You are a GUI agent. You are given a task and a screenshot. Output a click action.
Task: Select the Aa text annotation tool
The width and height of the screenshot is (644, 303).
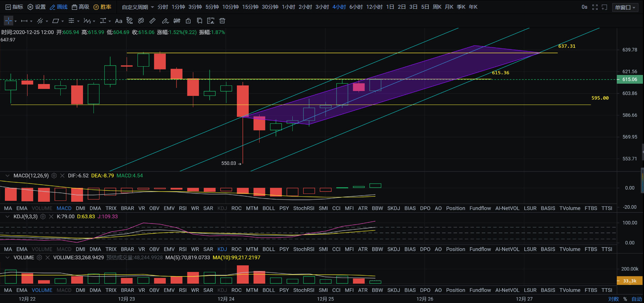[119, 21]
